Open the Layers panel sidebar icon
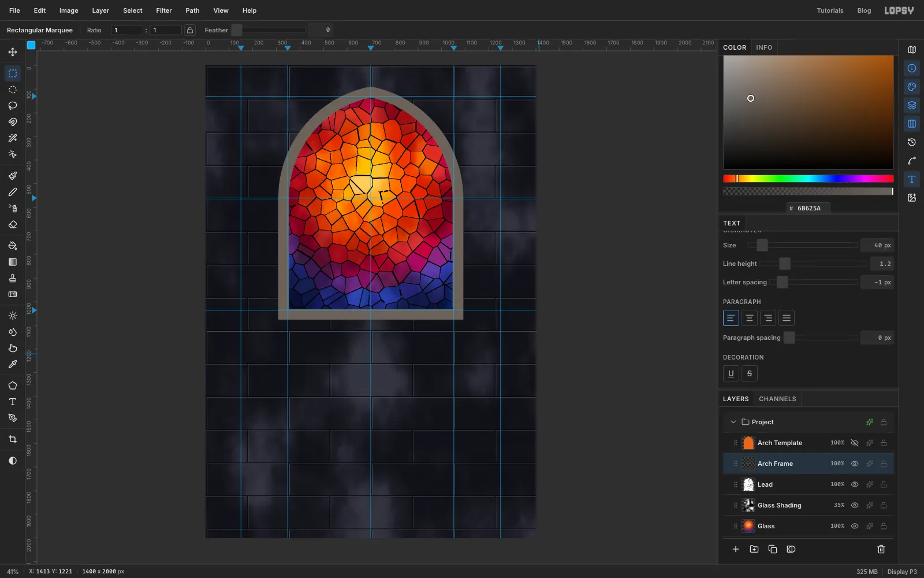Viewport: 924px width, 578px height. [x=912, y=105]
